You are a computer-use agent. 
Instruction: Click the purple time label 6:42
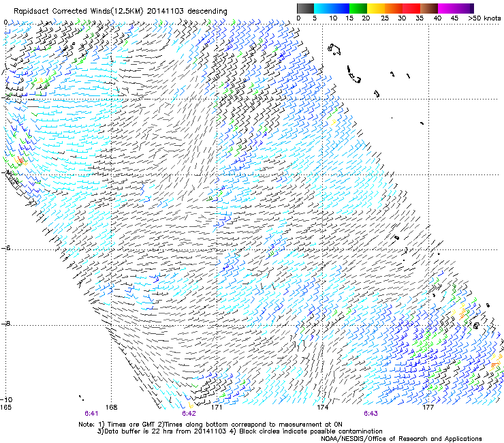pyautogui.click(x=189, y=414)
